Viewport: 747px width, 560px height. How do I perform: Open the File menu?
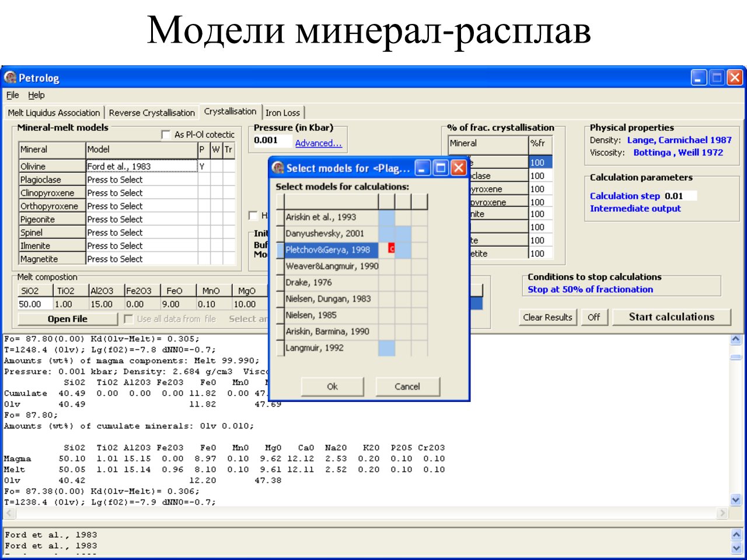point(13,95)
